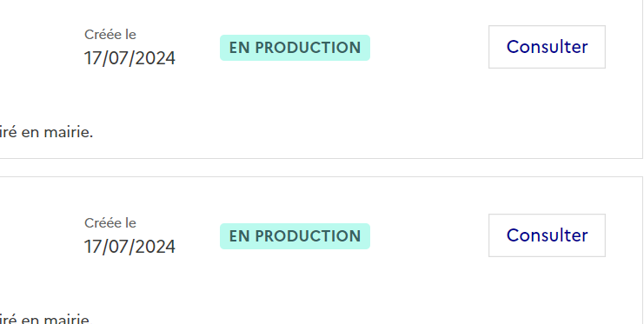This screenshot has width=644, height=324.
Task: Click the word EN in the top badge
Action: (x=240, y=48)
